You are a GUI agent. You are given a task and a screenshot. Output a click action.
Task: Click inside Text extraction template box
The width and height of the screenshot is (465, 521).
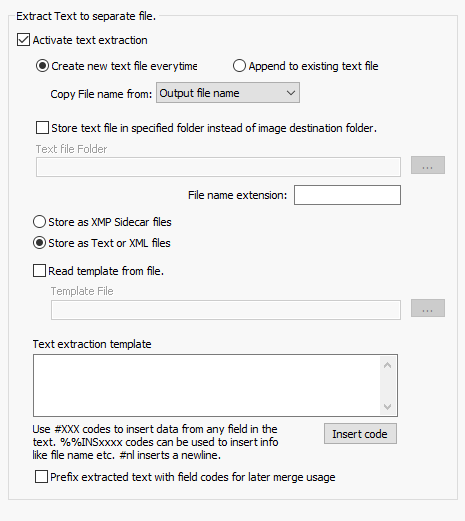(207, 385)
